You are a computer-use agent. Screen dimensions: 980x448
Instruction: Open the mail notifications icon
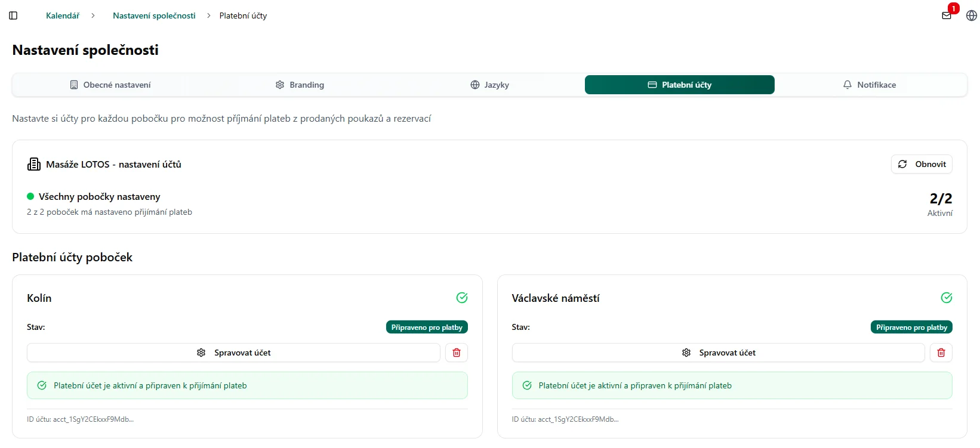click(x=947, y=16)
